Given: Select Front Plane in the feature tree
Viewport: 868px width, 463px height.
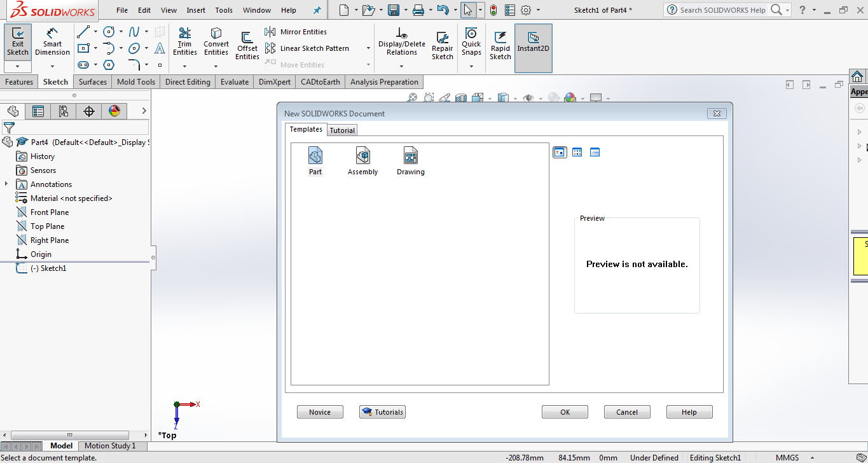Looking at the screenshot, I should click(x=50, y=212).
